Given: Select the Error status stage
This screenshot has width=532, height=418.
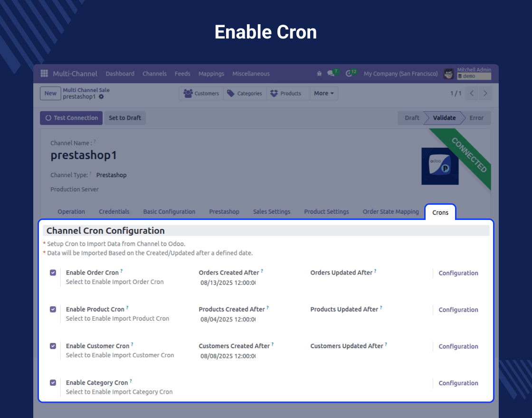Looking at the screenshot, I should (476, 118).
